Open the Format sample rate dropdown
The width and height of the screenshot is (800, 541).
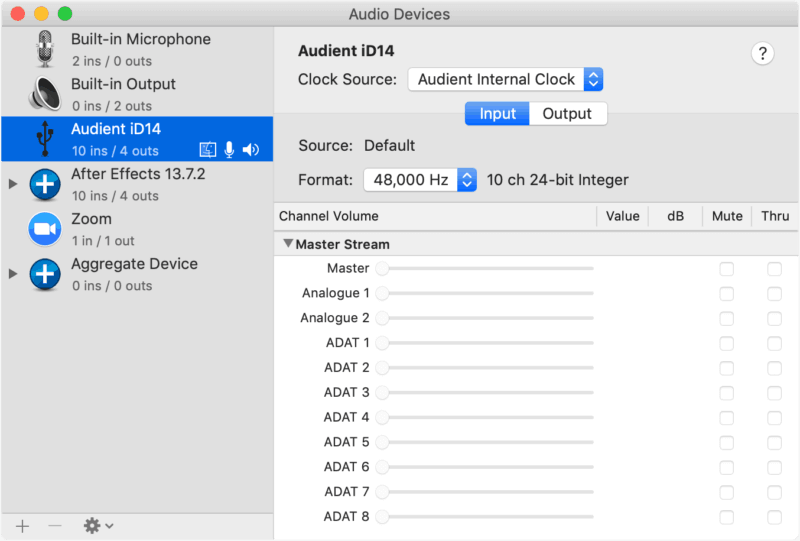tap(421, 180)
